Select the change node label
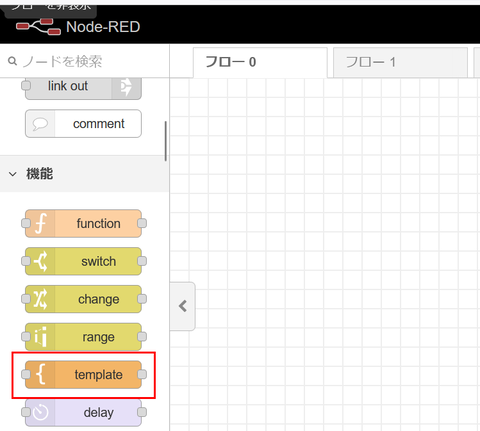Viewport: 480px width, 431px height. click(99, 299)
